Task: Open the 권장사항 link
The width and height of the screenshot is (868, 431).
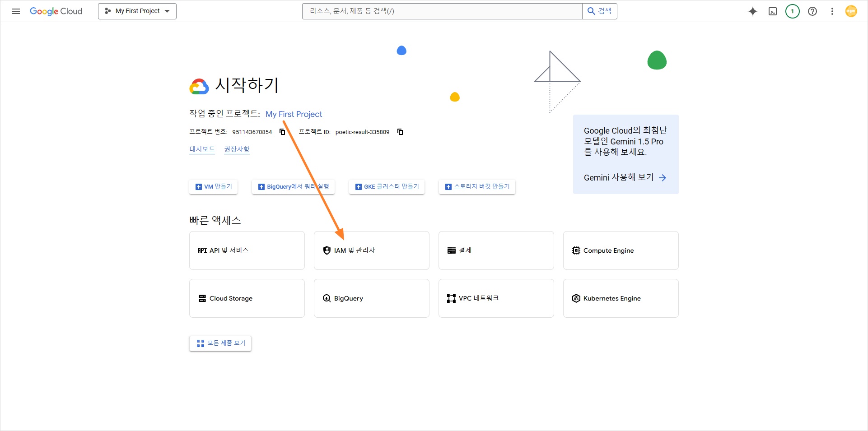Action: point(237,149)
